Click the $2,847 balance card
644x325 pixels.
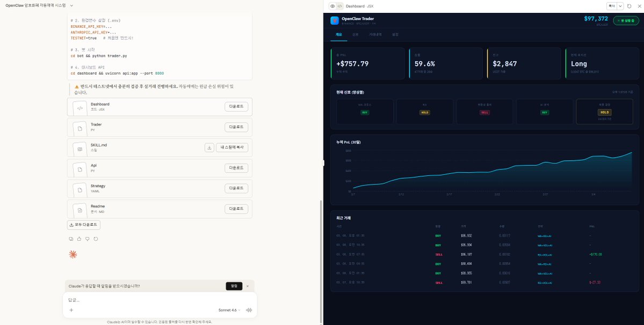[524, 63]
